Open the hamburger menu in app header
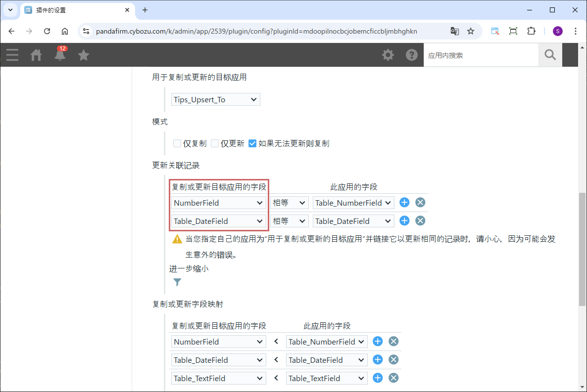587x392 pixels. pyautogui.click(x=12, y=55)
